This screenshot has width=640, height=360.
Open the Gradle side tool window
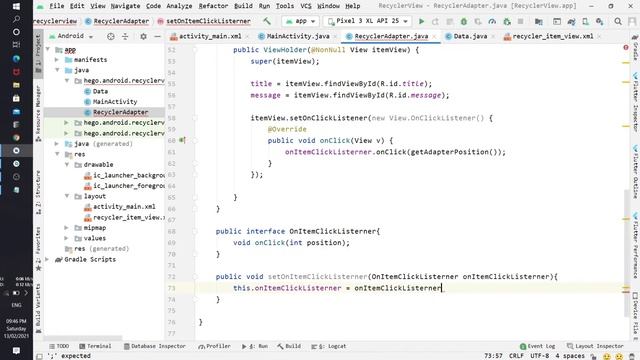pos(635,47)
